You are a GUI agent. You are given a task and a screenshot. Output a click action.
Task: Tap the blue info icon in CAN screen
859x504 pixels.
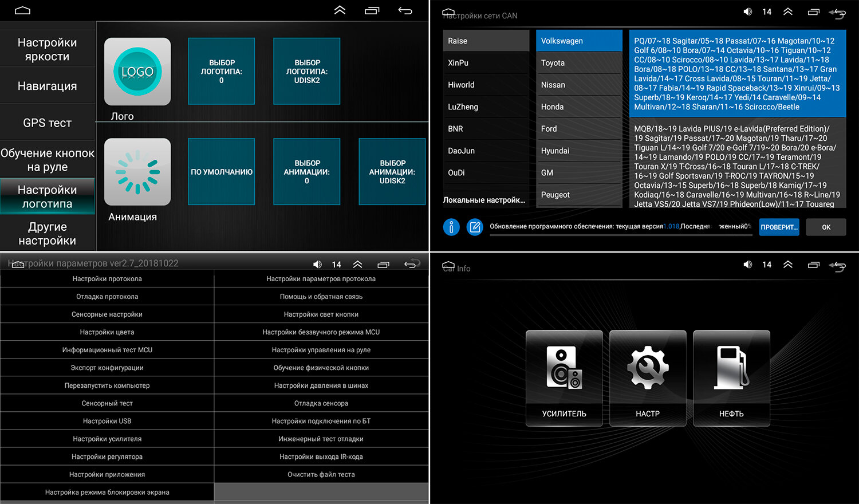tap(451, 227)
